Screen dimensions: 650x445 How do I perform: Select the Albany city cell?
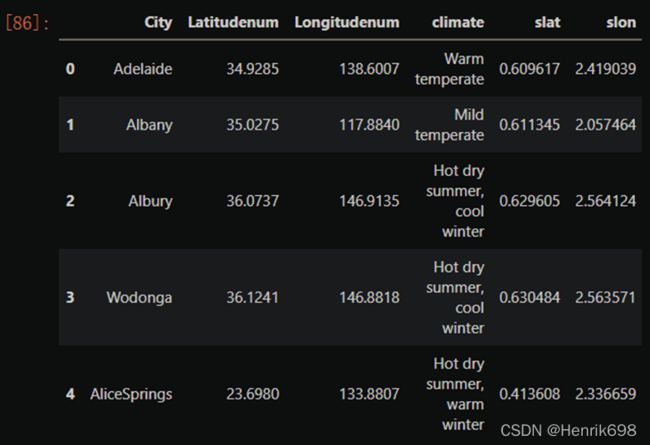tap(149, 125)
